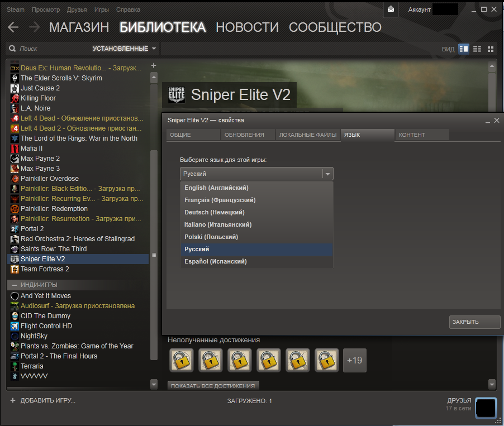Open the Аккаунт account menu

pos(419,9)
